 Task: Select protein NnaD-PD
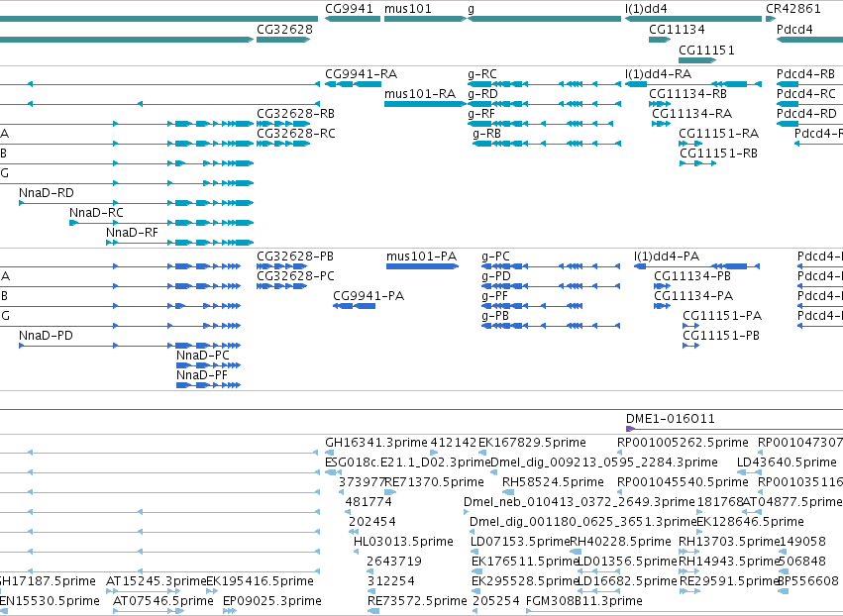click(x=46, y=336)
